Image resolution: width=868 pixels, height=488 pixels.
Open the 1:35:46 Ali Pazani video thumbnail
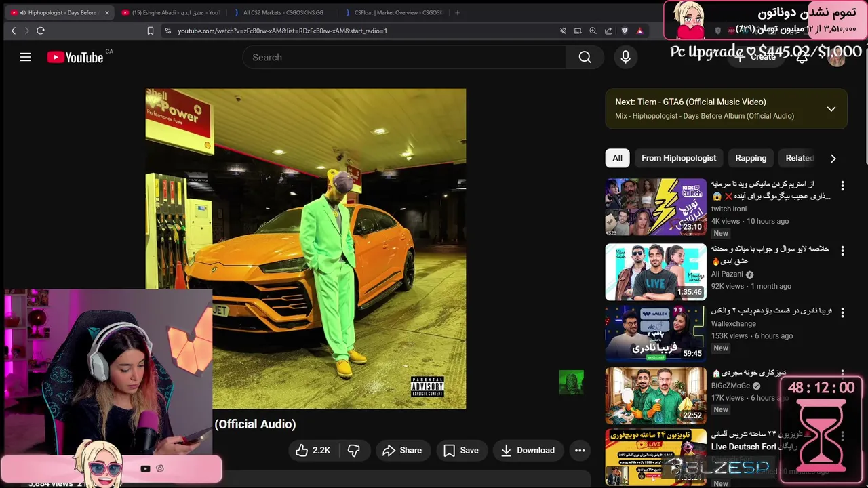coord(656,272)
